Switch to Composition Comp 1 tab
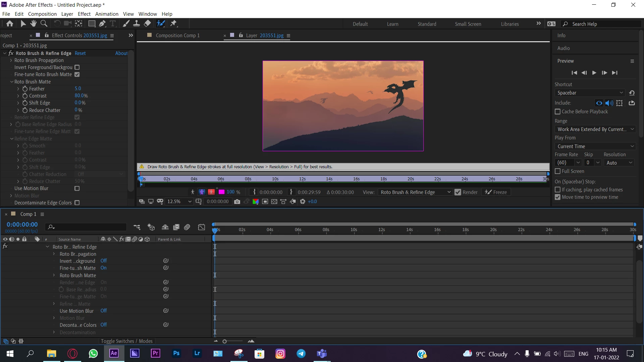 tap(177, 36)
